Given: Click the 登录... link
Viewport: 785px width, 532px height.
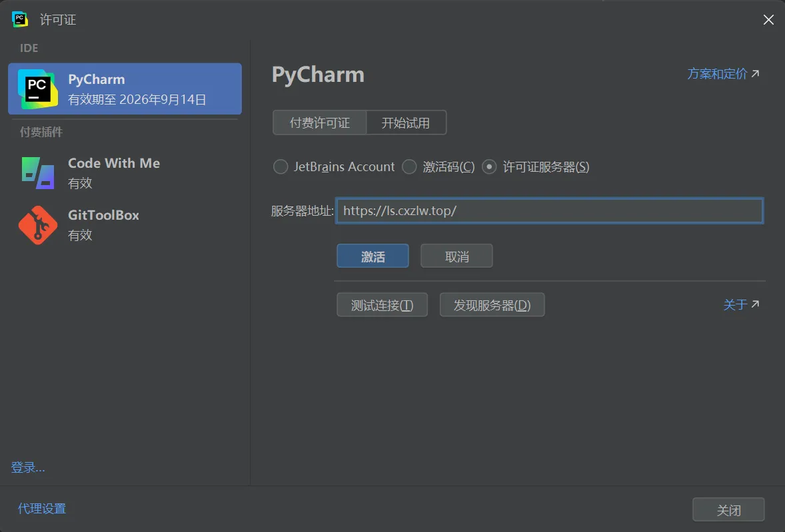Looking at the screenshot, I should [28, 467].
